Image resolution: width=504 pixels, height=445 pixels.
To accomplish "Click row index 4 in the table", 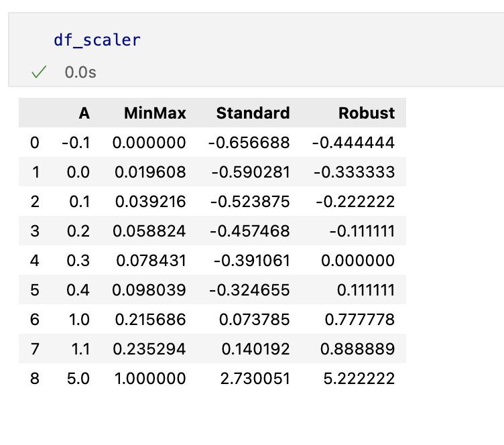I will pos(35,261).
